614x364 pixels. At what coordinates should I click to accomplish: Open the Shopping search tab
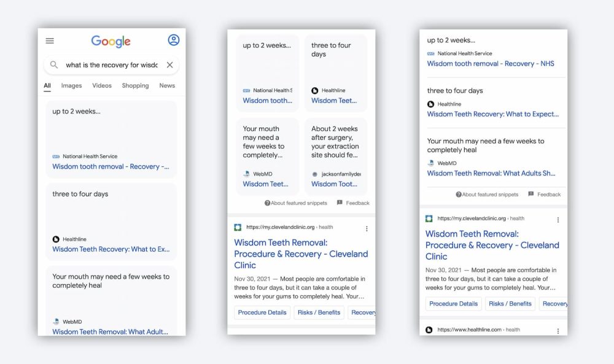(135, 85)
